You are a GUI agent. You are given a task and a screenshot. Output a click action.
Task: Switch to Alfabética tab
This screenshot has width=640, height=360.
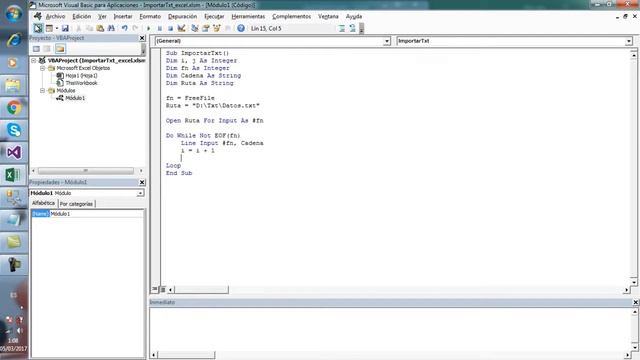pyautogui.click(x=43, y=203)
